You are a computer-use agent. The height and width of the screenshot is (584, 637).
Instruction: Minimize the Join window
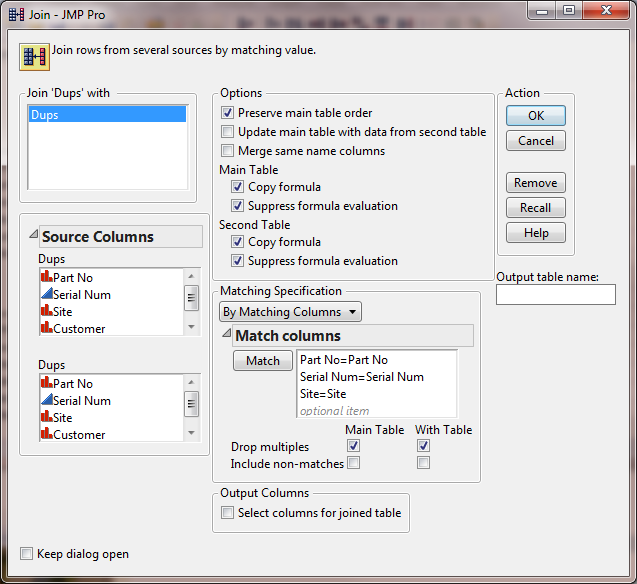coord(542,11)
